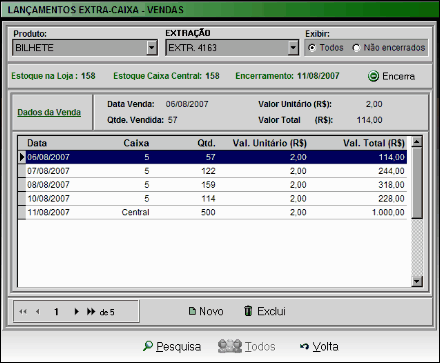Viewport: 440px width, 363px height.
Task: Select the Todos radio button
Action: pos(312,48)
